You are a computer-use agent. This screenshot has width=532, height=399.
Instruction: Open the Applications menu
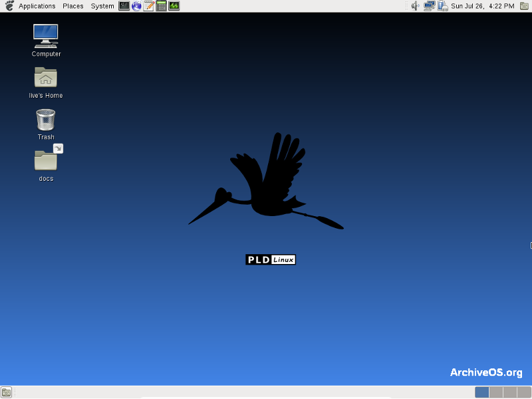click(37, 6)
